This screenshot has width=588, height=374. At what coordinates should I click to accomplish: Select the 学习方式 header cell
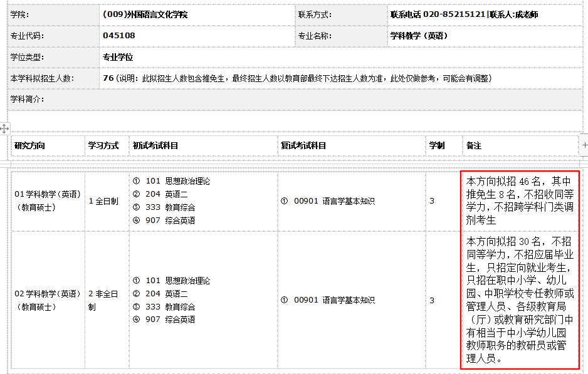(103, 145)
